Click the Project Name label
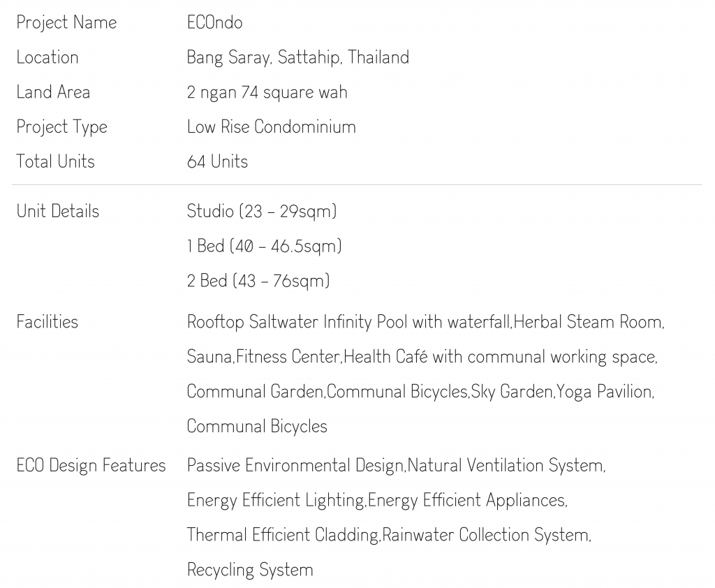The image size is (715, 588). point(66,22)
